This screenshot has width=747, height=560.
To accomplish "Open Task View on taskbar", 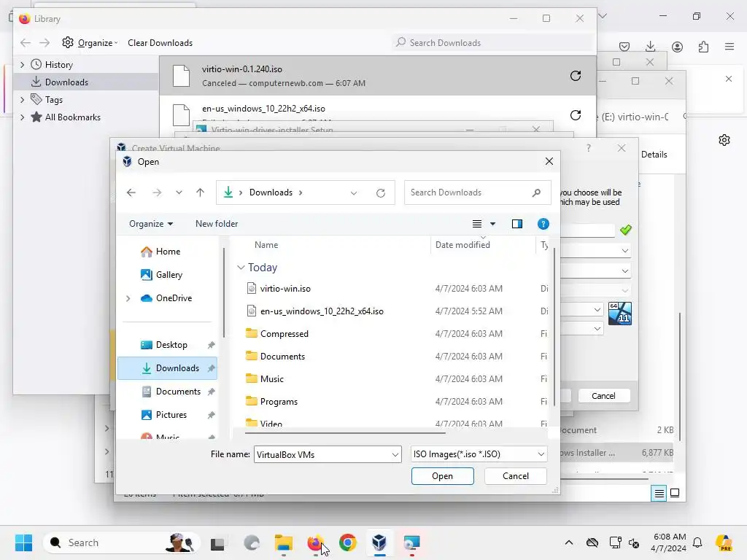I will (217, 542).
